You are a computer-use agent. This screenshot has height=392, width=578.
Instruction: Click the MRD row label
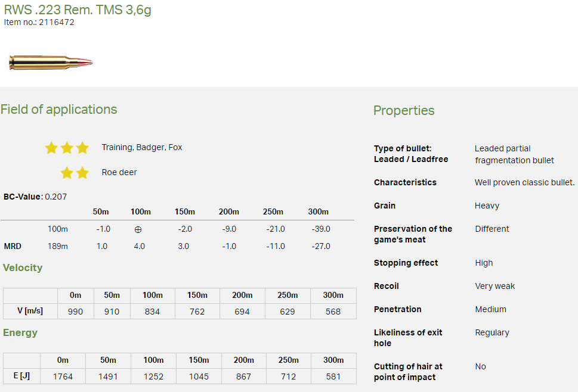(13, 246)
